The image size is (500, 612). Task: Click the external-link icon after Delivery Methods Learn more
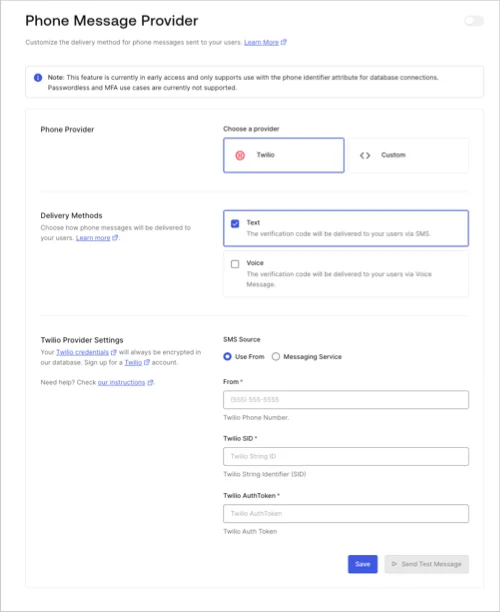pyautogui.click(x=115, y=238)
